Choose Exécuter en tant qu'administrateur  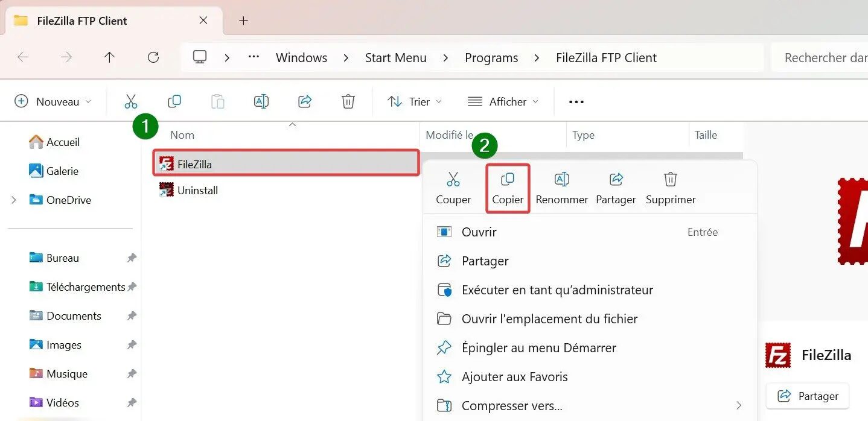(590, 290)
